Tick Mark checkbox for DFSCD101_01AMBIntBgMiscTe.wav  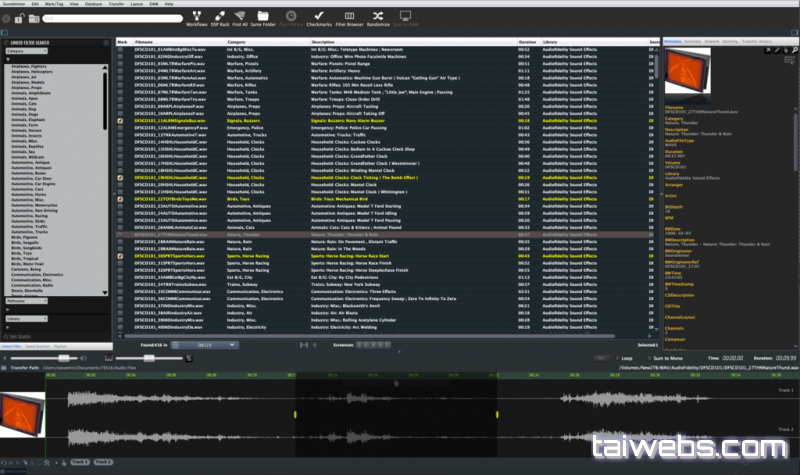point(121,49)
